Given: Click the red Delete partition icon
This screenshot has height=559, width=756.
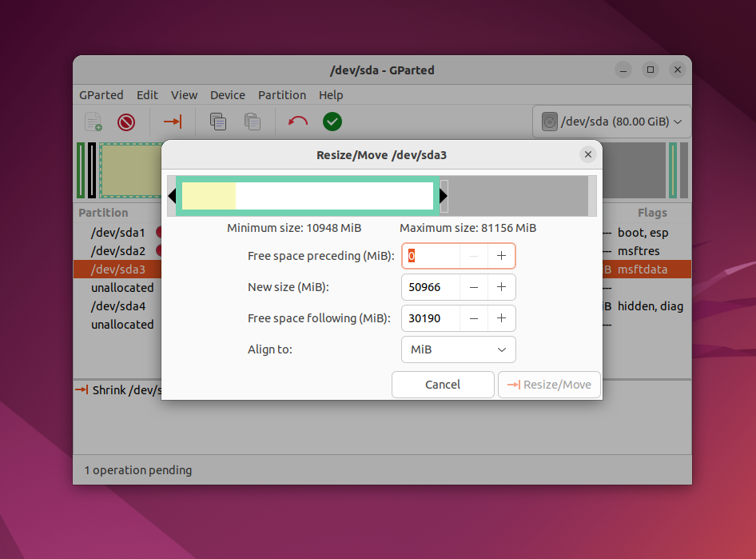Looking at the screenshot, I should [x=126, y=122].
